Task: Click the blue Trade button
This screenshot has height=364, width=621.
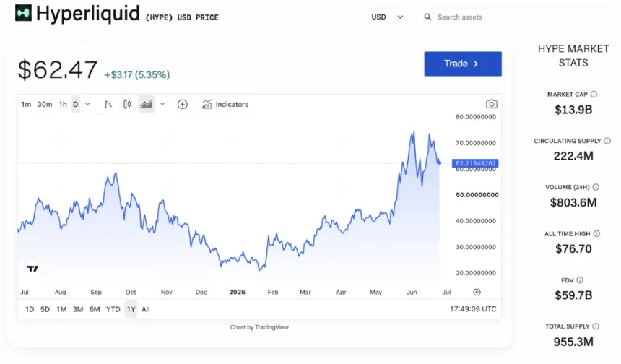Action: (463, 64)
